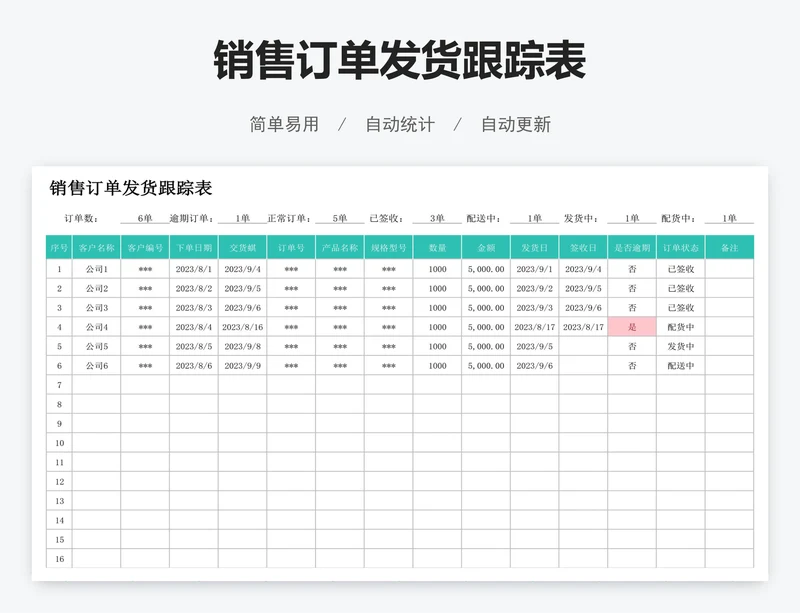Select the empty 备注 cell in 公司1 row
This screenshot has height=613, width=800.
(x=730, y=269)
